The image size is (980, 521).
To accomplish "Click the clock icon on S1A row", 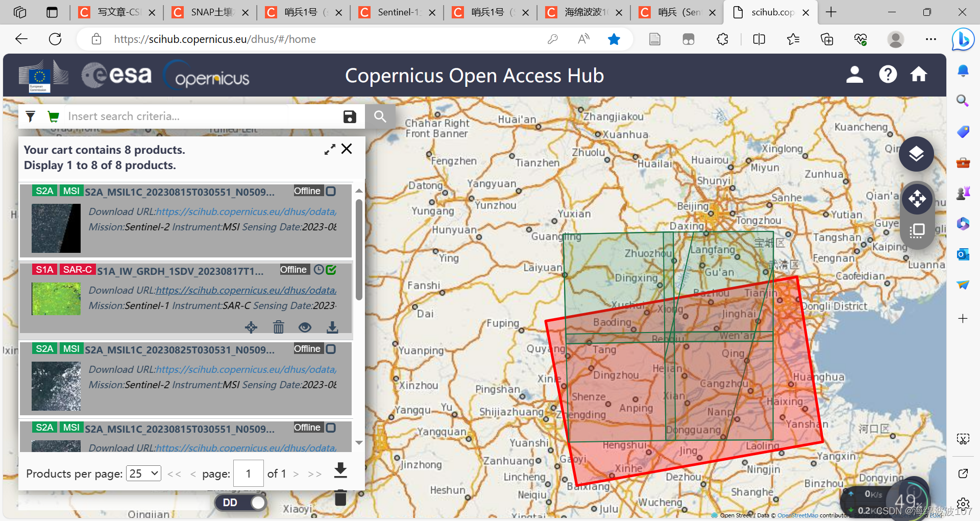I will [318, 270].
